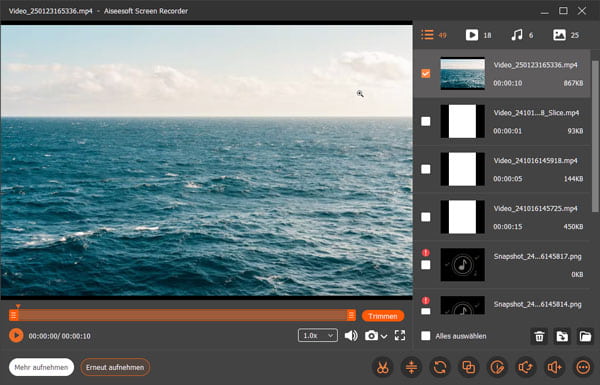The image size is (600, 385).
Task: Click the playhead marker above timeline
Action: coord(18,306)
